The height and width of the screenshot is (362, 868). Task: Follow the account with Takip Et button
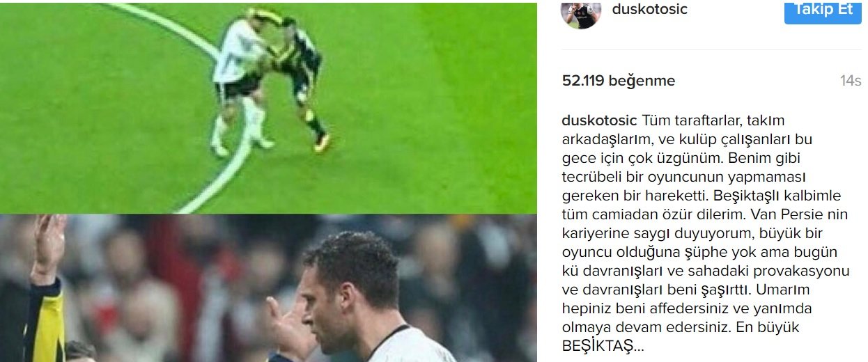(x=823, y=10)
